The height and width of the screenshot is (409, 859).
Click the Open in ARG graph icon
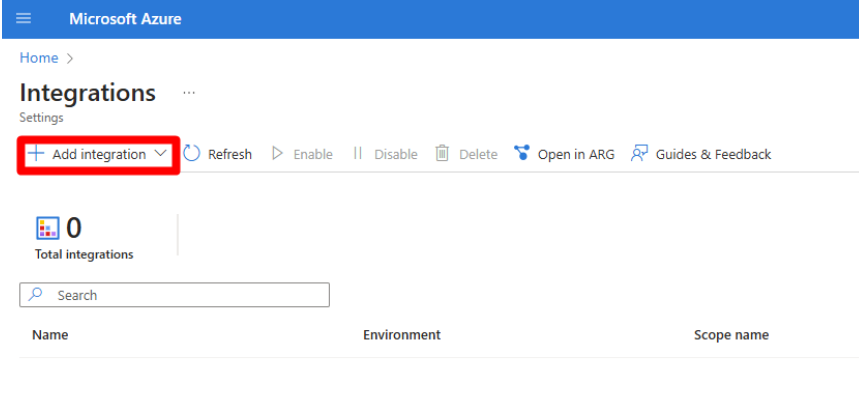click(x=521, y=154)
